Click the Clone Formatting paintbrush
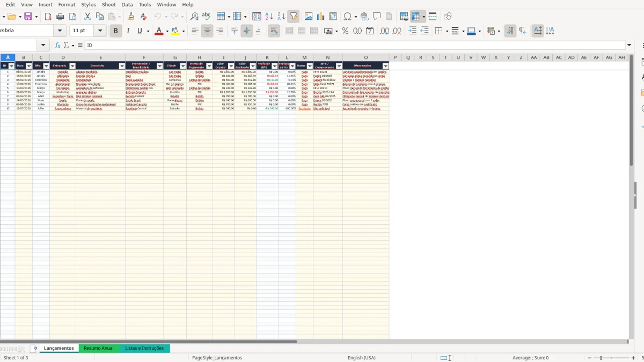 coord(131,17)
